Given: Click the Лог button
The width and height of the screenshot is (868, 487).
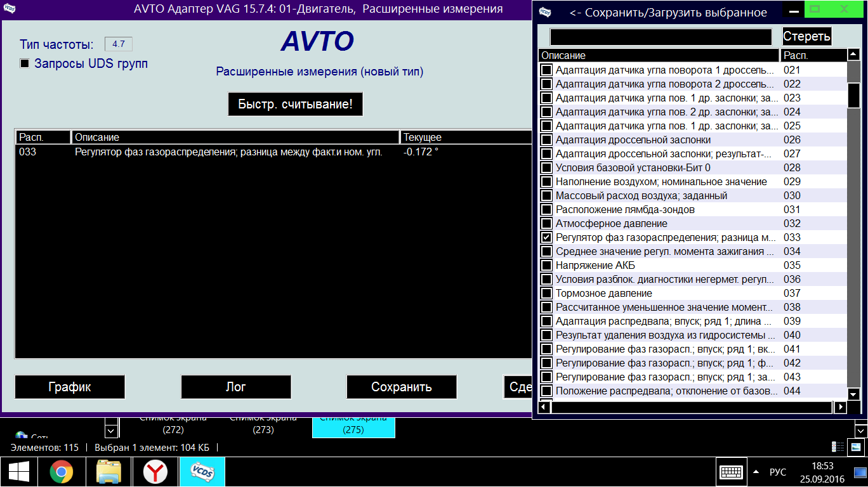Looking at the screenshot, I should click(x=236, y=387).
